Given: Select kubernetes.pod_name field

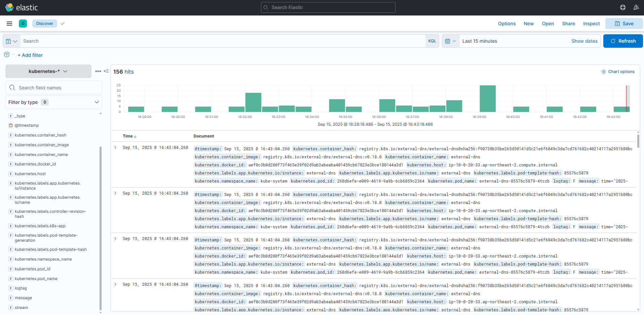Looking at the screenshot, I should (36, 279).
